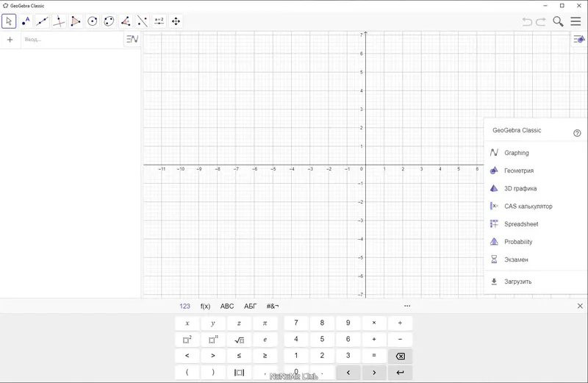Tap the cursor right arrow key
588x383 pixels.
point(374,372)
